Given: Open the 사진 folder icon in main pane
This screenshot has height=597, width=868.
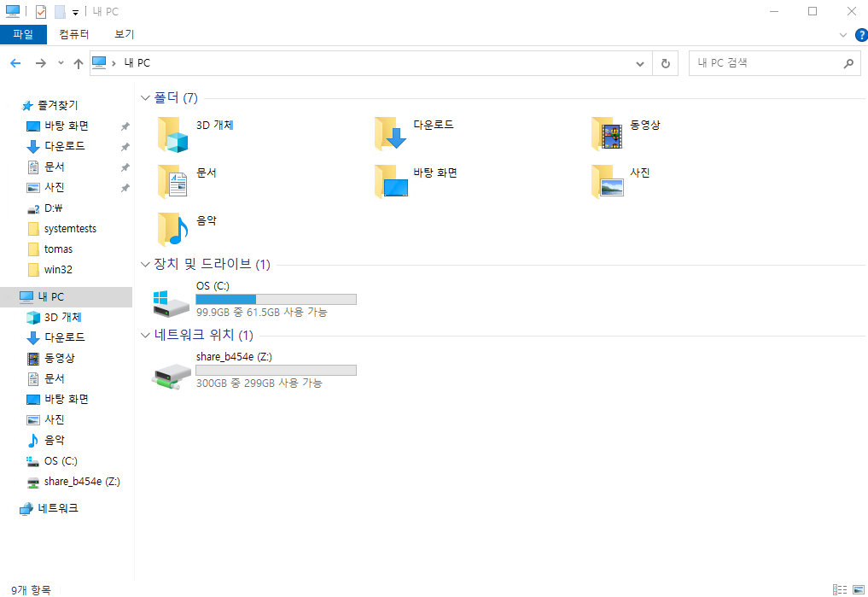Looking at the screenshot, I should point(608,182).
